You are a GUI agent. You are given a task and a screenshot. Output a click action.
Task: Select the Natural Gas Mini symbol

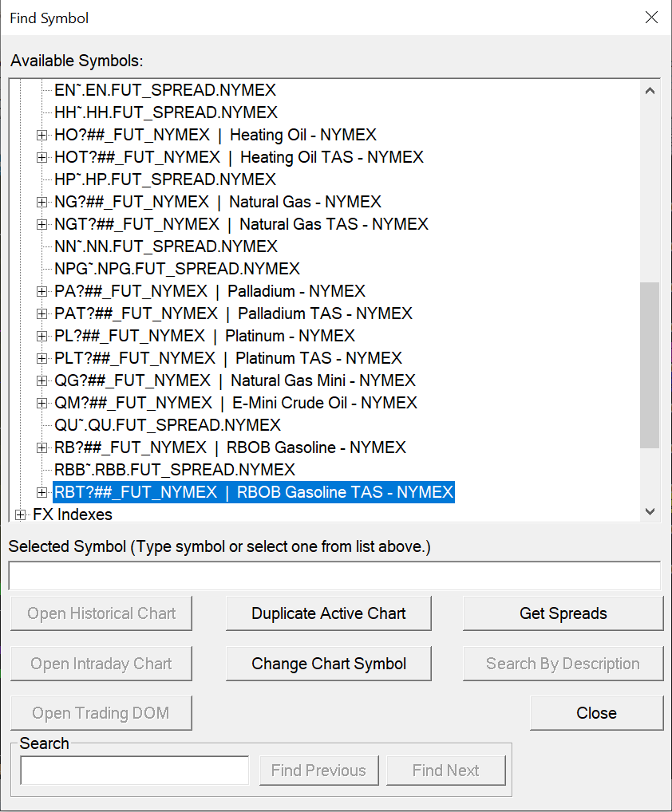pyautogui.click(x=235, y=380)
